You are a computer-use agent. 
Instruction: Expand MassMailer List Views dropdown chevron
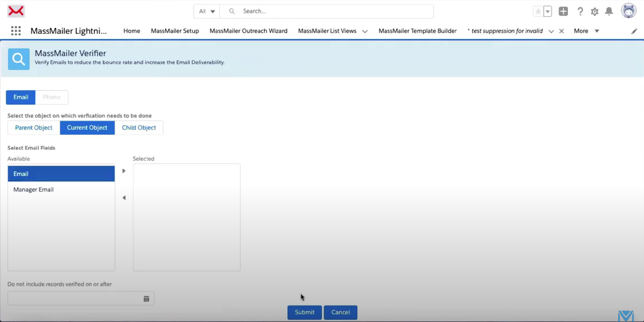pos(365,31)
